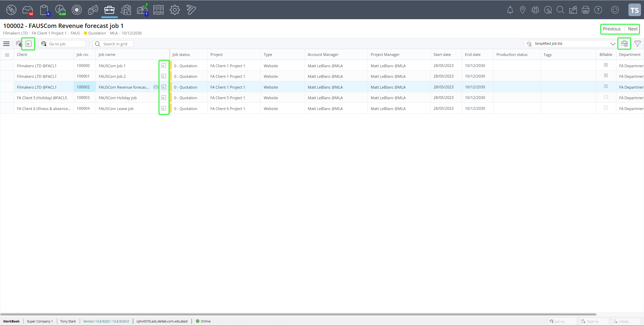This screenshot has width=644, height=326.
Task: Open FAUSCom Leave job via arrow icon
Action: click(x=164, y=108)
